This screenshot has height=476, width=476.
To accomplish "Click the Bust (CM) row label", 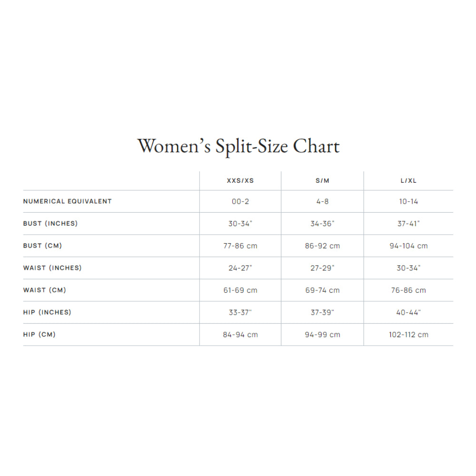I will 43,246.
